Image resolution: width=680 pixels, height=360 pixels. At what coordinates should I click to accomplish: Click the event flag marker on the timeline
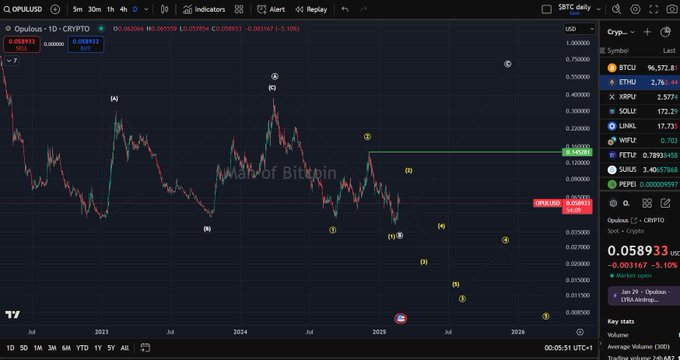click(x=400, y=318)
